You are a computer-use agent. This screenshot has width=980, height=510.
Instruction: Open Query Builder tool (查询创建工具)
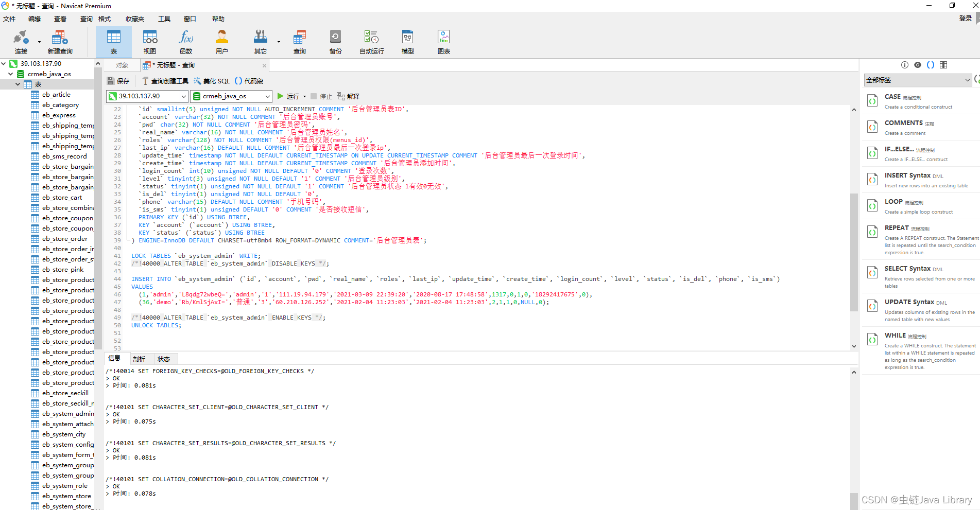[x=165, y=81]
